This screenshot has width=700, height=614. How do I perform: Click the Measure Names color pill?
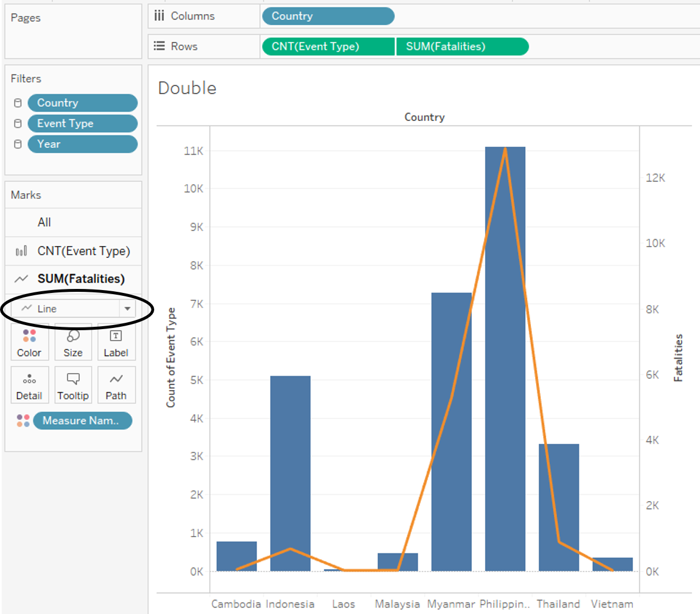coord(83,421)
